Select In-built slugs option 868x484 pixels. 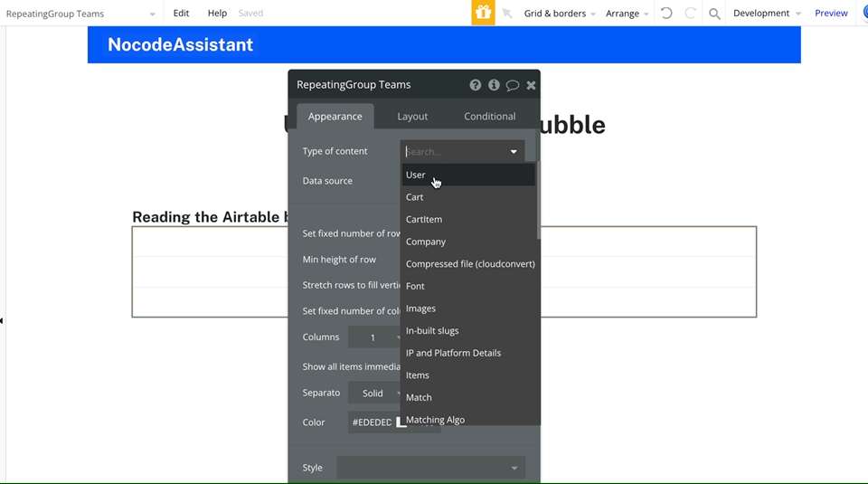point(468,330)
